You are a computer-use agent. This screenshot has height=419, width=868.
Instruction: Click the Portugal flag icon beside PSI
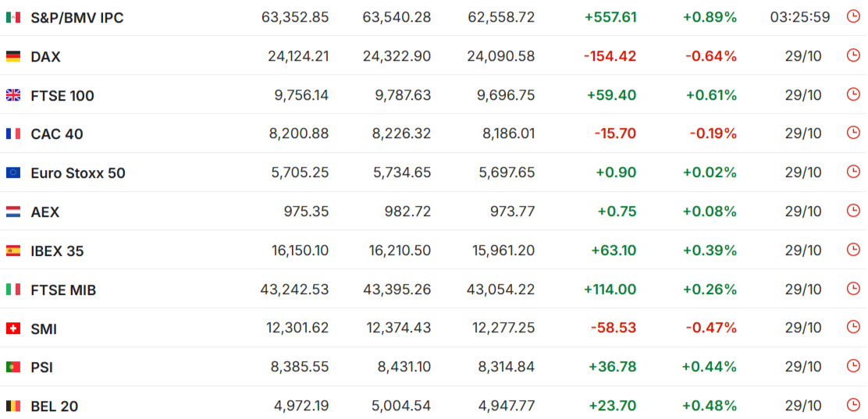[x=13, y=367]
